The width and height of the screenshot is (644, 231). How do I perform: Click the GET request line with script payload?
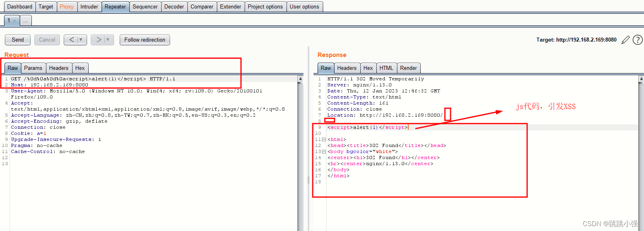coord(93,79)
